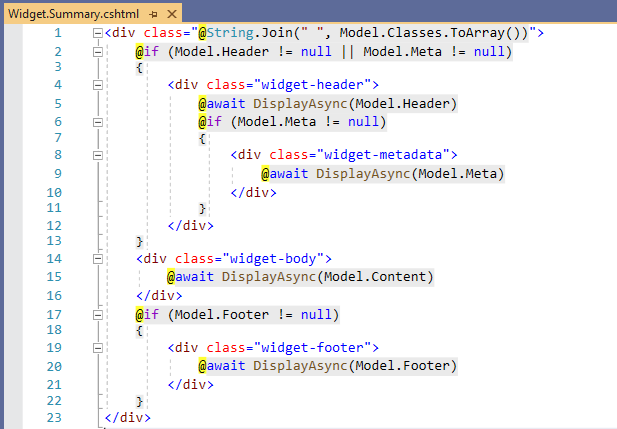Click the "widget-header" class string

[312, 85]
